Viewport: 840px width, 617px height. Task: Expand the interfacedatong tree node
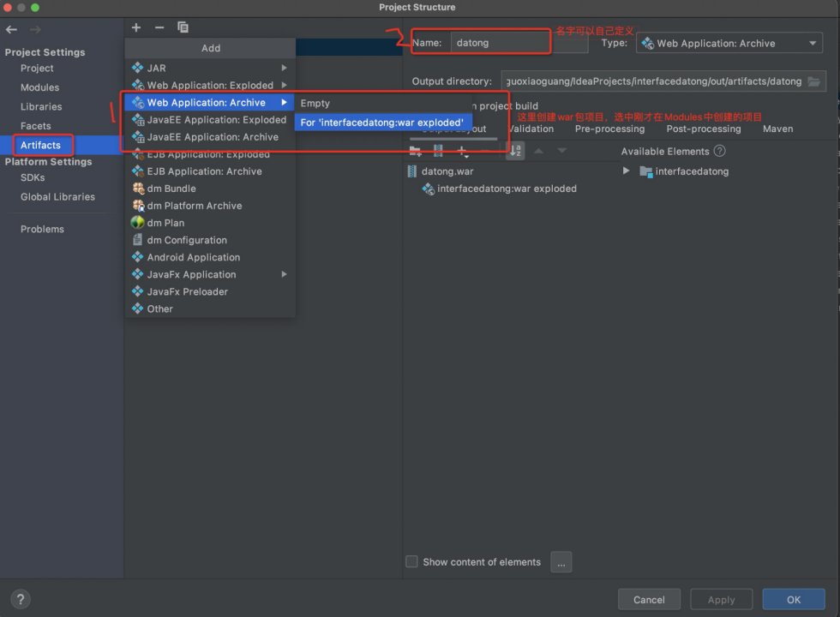[626, 171]
